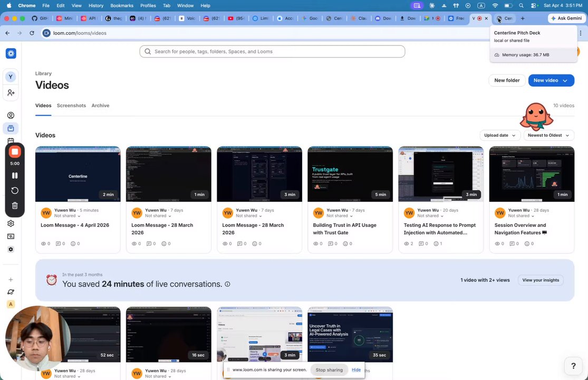
Task: Open the History menu in the menu bar
Action: [x=95, y=6]
